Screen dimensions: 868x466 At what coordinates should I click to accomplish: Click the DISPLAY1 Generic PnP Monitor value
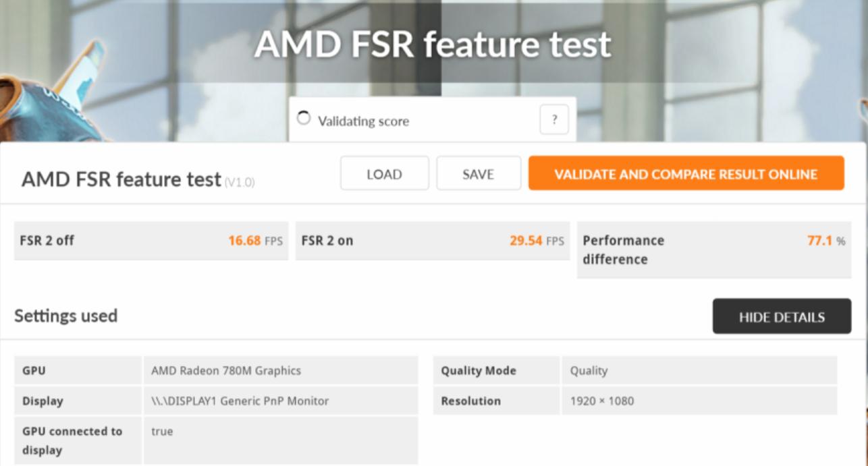240,401
